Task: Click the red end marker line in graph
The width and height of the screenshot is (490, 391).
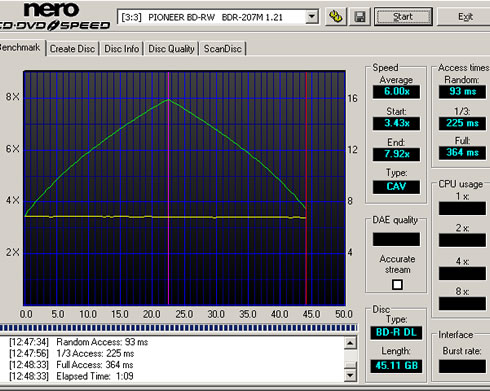Action: [x=306, y=188]
